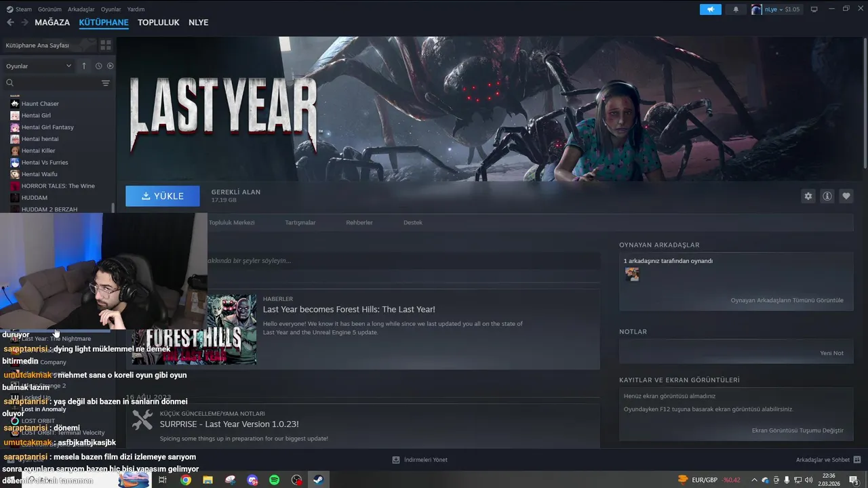Image resolution: width=868 pixels, height=488 pixels.
Task: Open game settings gear icon
Action: pos(808,196)
